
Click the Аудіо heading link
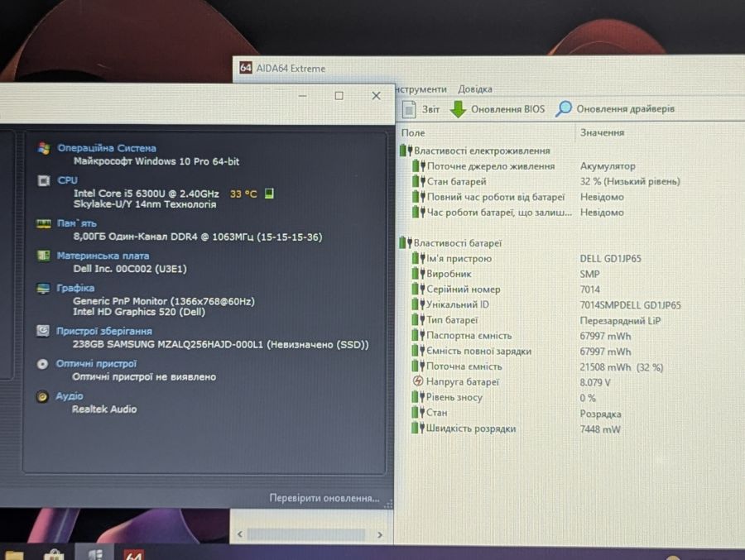(70, 395)
